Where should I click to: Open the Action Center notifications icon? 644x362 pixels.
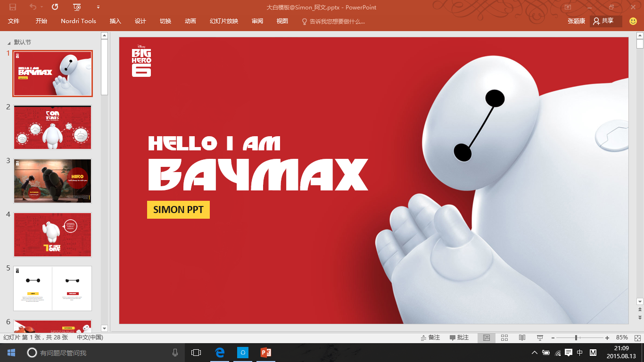(569, 353)
